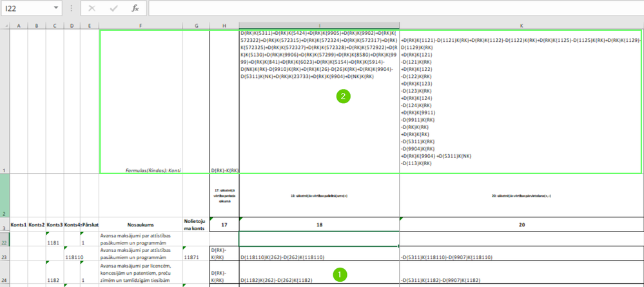Click the cell with value 118110 in column D
This screenshot has width=644, height=287.
tap(72, 253)
